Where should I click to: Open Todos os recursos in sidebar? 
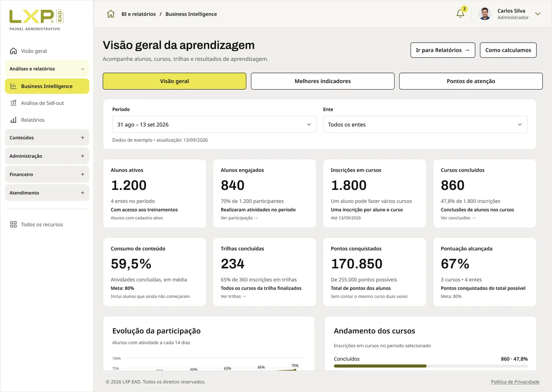coord(47,224)
